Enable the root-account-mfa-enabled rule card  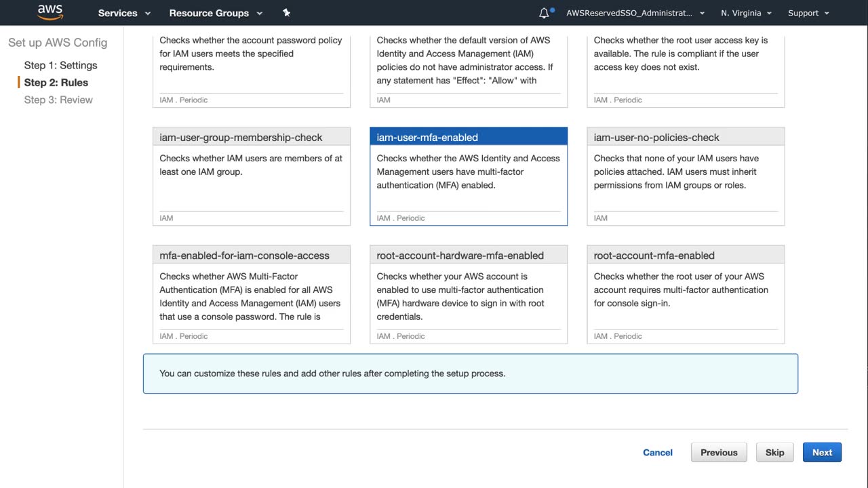click(x=686, y=294)
